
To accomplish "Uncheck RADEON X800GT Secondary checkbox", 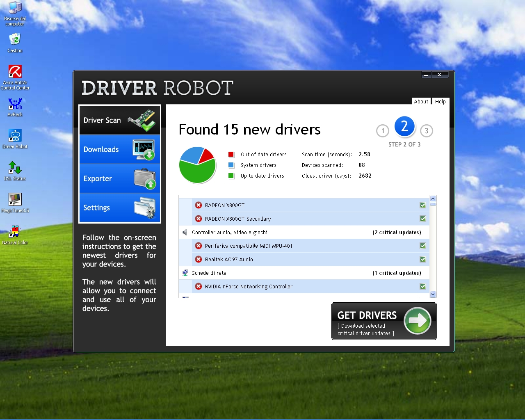I will click(423, 219).
